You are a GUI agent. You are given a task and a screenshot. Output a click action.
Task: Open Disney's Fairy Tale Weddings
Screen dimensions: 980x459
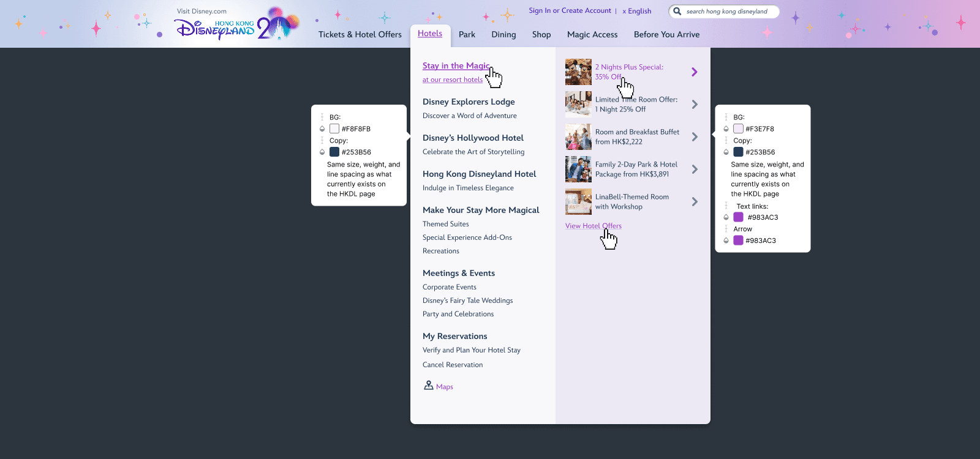468,300
